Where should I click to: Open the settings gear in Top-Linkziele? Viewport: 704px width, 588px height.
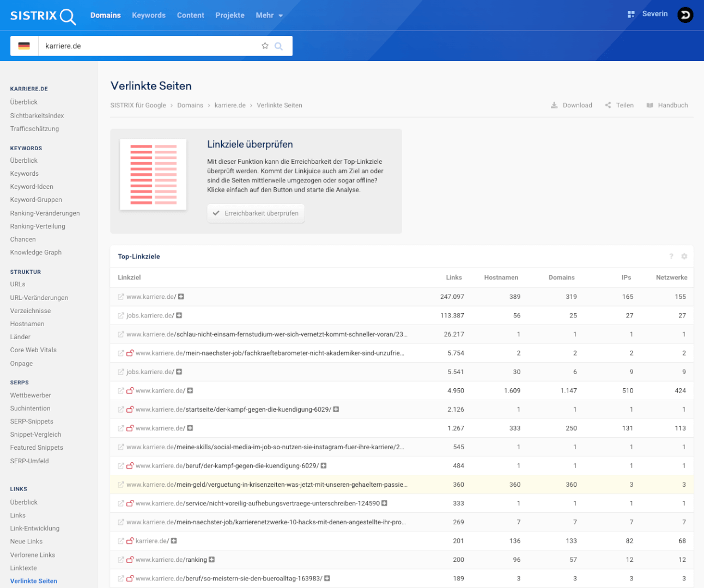pyautogui.click(x=684, y=256)
